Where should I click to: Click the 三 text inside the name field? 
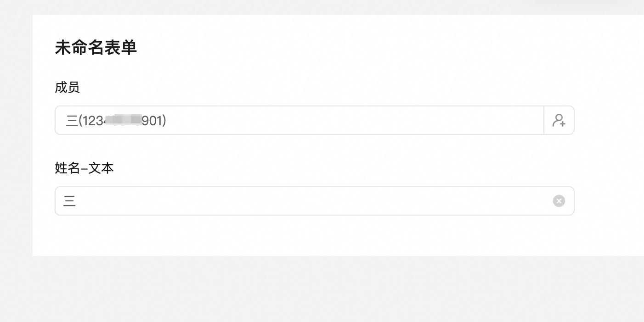(x=69, y=201)
